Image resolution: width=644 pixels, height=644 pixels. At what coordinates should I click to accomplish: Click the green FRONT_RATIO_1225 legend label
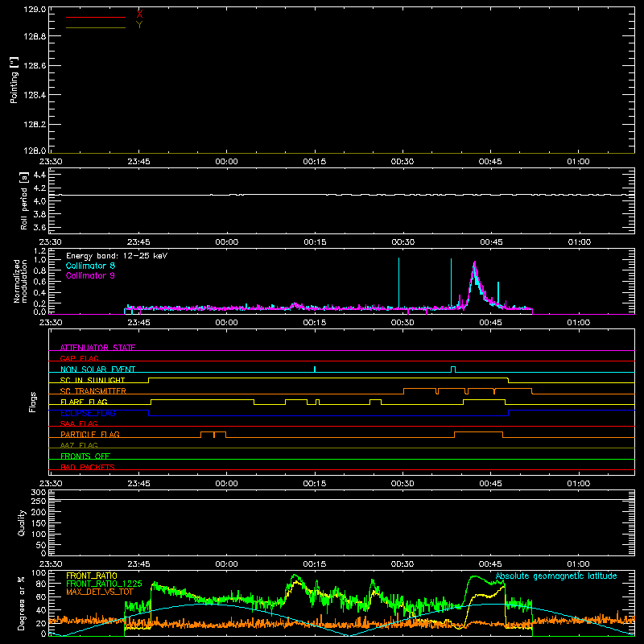(104, 584)
